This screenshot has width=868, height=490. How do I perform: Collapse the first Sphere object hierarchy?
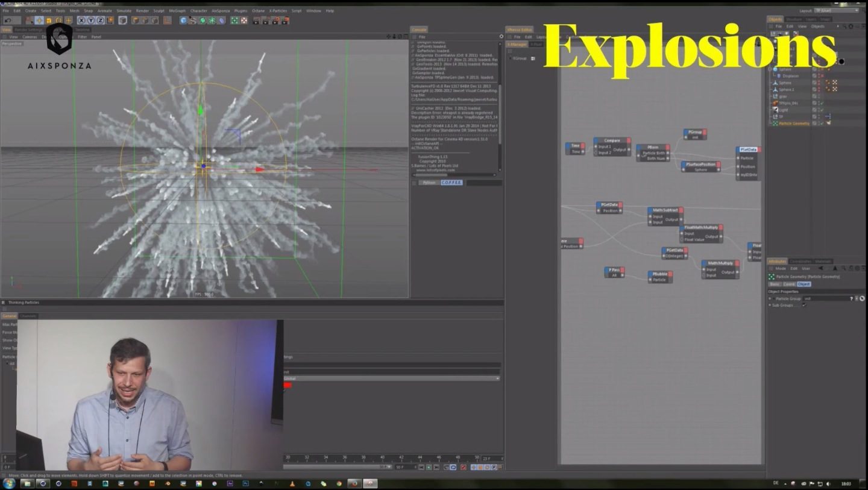coord(769,69)
